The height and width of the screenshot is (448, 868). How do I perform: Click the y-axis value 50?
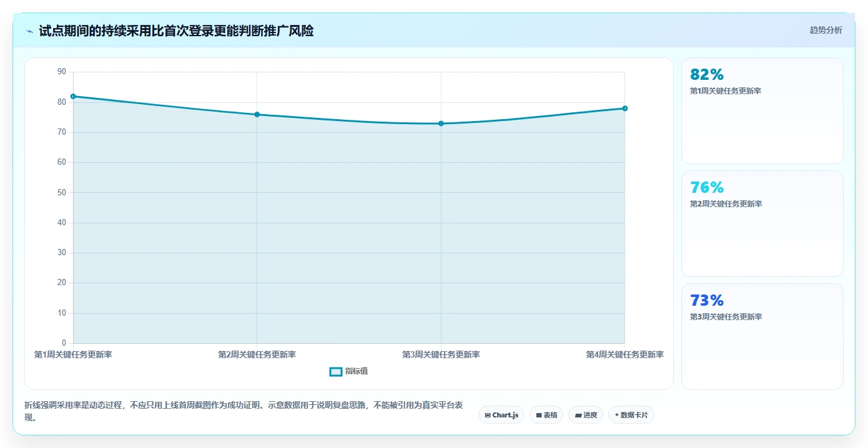click(62, 192)
